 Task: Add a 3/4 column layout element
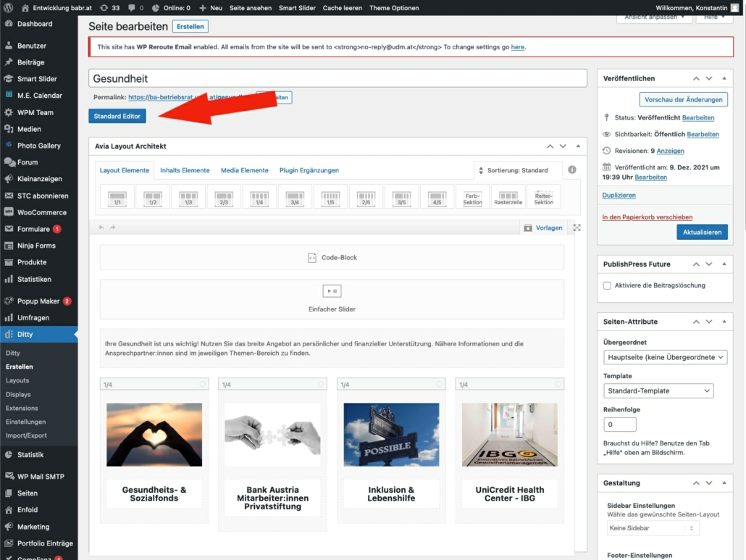point(295,196)
